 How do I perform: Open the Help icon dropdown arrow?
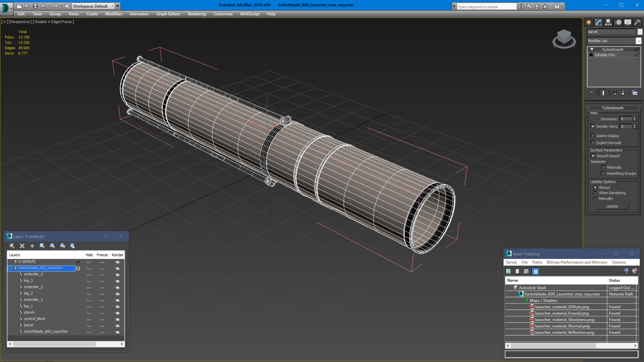tap(563, 6)
